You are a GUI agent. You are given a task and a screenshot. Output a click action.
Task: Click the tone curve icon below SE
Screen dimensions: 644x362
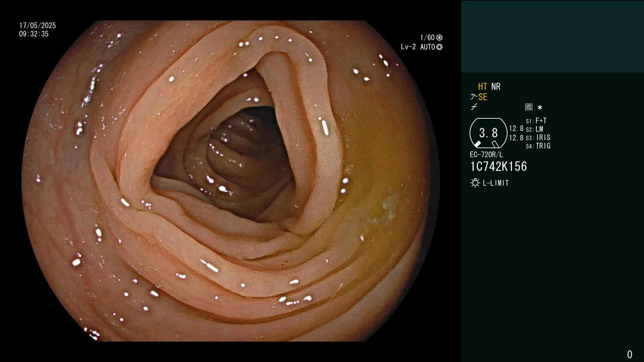click(x=474, y=107)
